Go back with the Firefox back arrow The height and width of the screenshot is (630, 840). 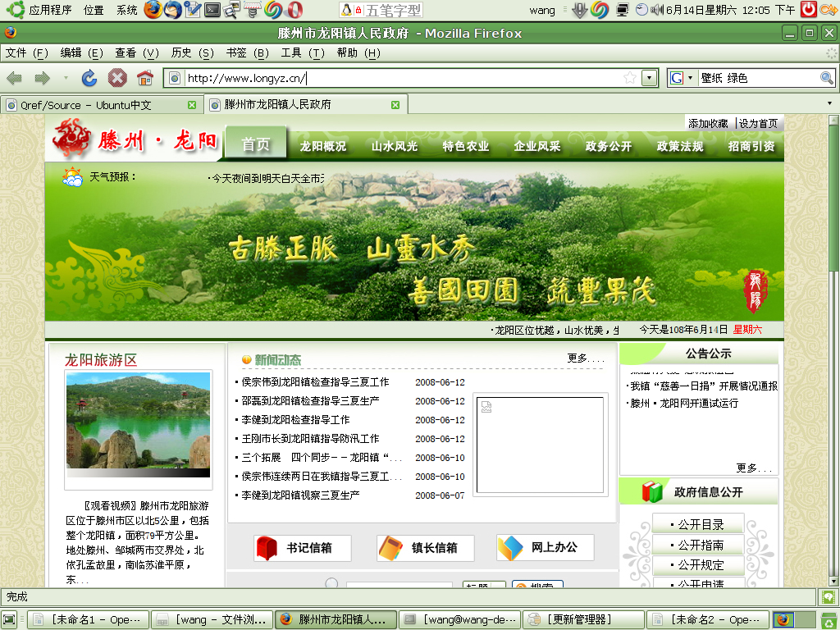click(15, 78)
